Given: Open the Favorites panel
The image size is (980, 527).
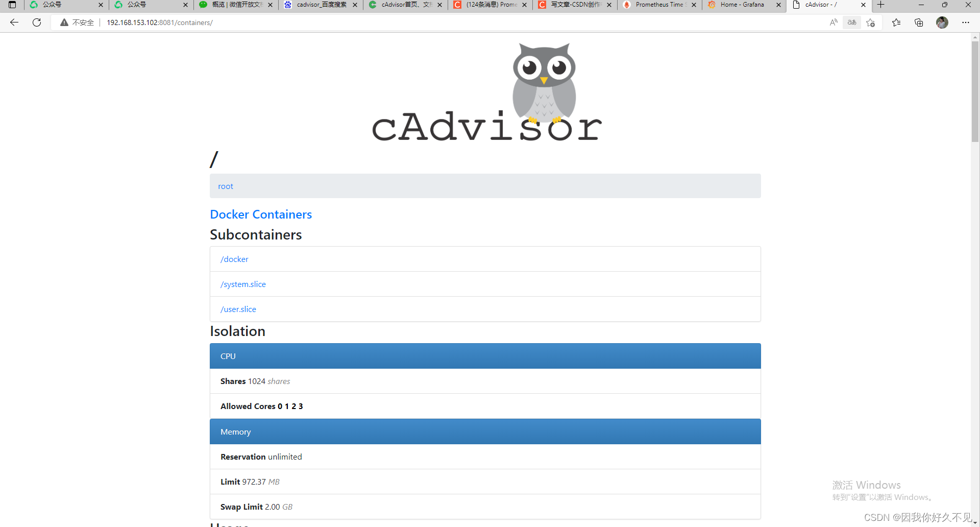Looking at the screenshot, I should point(896,22).
